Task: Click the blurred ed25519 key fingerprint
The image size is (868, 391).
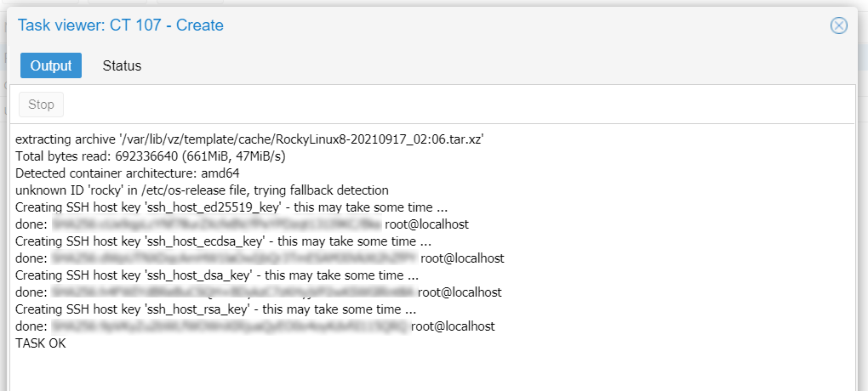Action: point(216,224)
